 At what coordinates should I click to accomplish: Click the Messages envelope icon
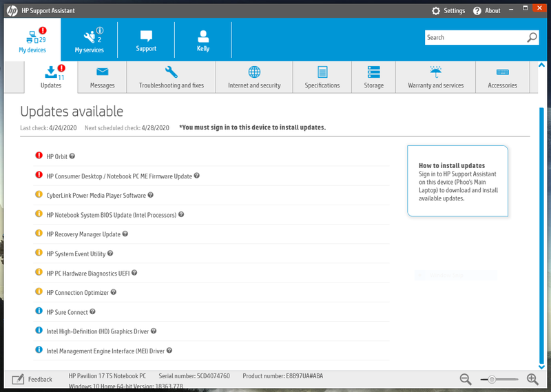[x=102, y=72]
